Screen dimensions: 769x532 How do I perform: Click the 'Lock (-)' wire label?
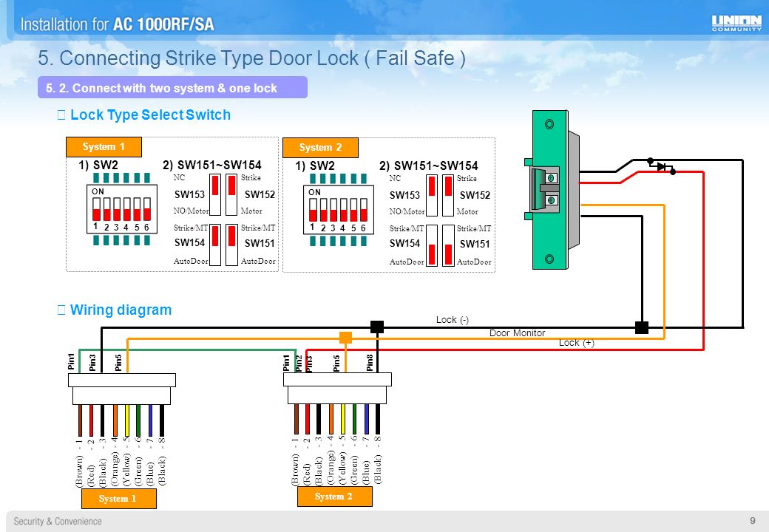coord(453,320)
